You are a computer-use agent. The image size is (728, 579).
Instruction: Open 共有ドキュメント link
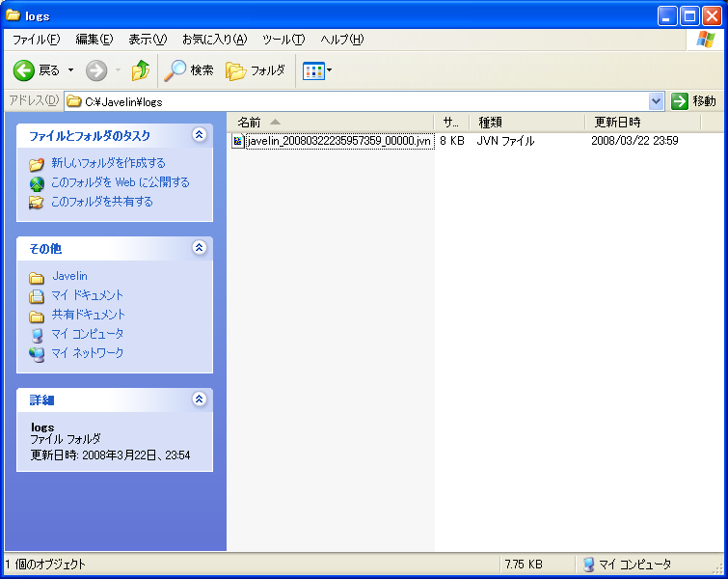pyautogui.click(x=88, y=315)
